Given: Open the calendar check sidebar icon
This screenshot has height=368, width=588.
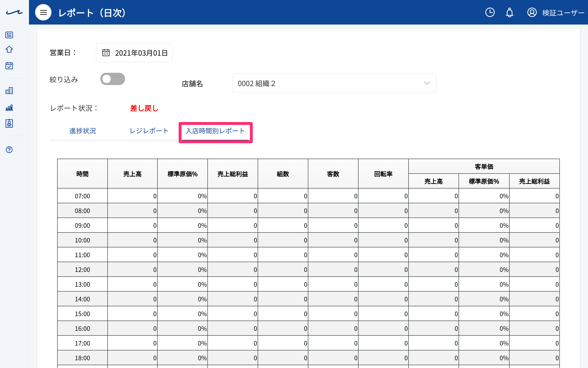Looking at the screenshot, I should 9,65.
